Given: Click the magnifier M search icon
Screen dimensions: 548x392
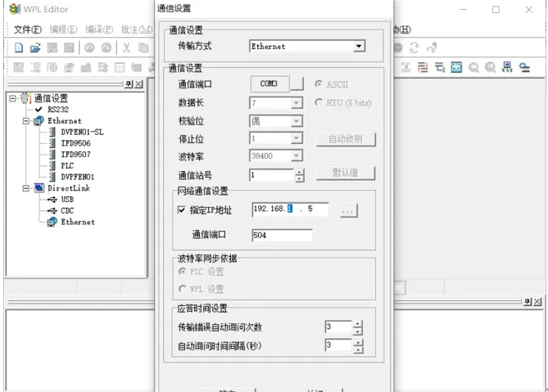Looking at the screenshot, I should [x=473, y=67].
